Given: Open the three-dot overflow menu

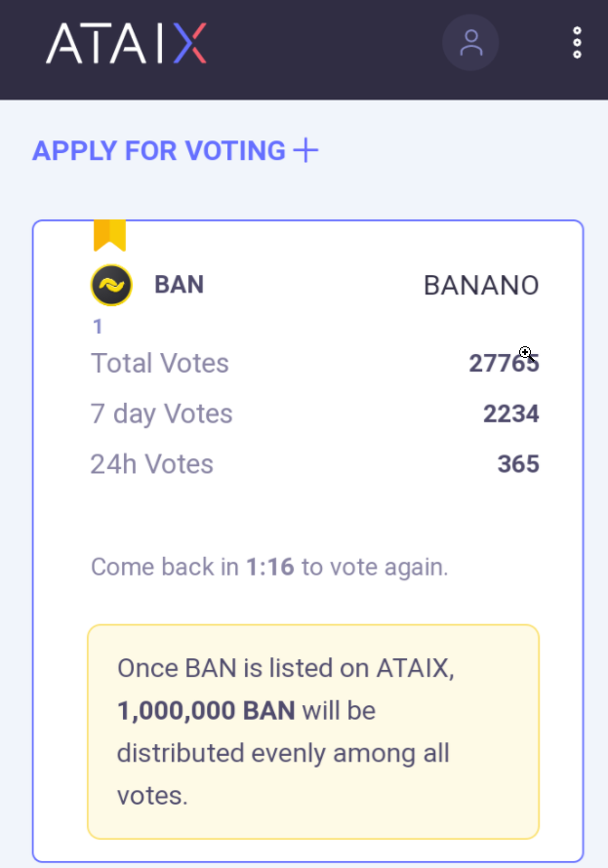Looking at the screenshot, I should 577,43.
